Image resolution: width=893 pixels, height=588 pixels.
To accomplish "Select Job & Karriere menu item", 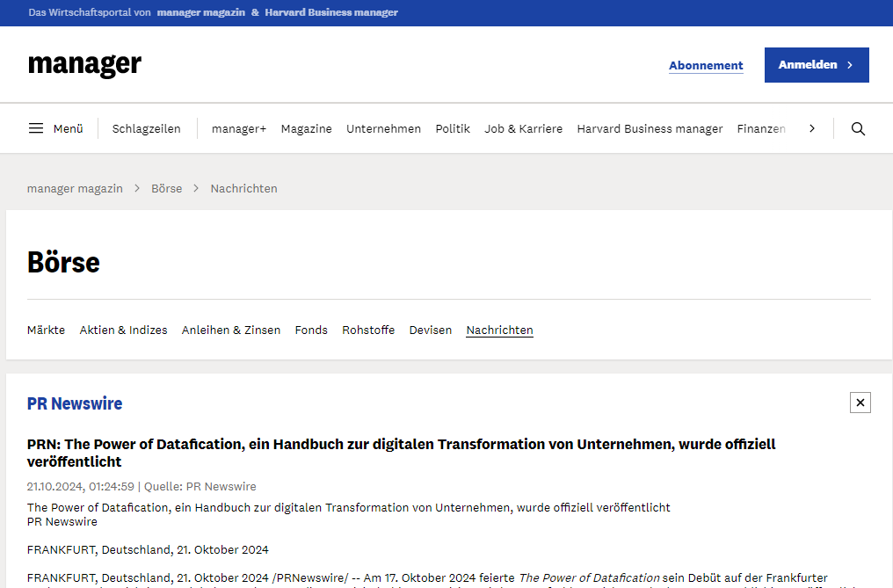I will [523, 128].
